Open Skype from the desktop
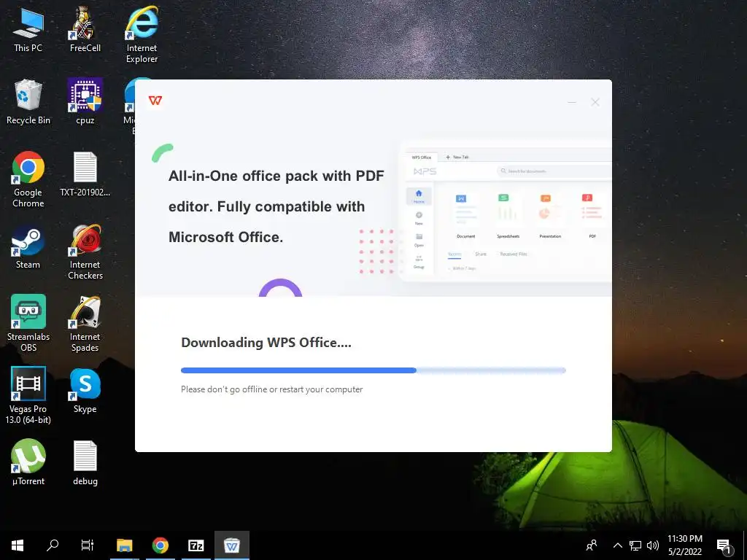Screen dimensions: 747x560 (x=85, y=391)
